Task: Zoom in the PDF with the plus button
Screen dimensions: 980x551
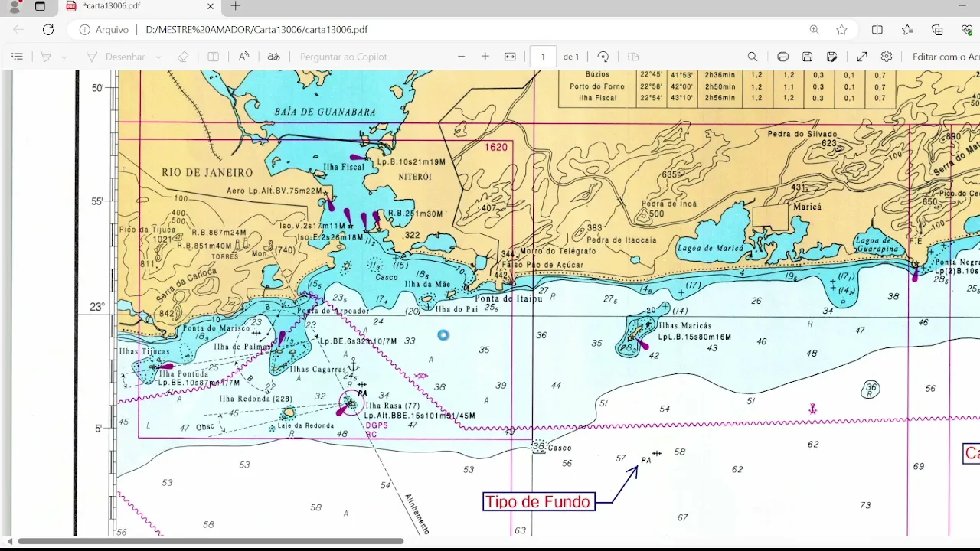Action: click(485, 57)
